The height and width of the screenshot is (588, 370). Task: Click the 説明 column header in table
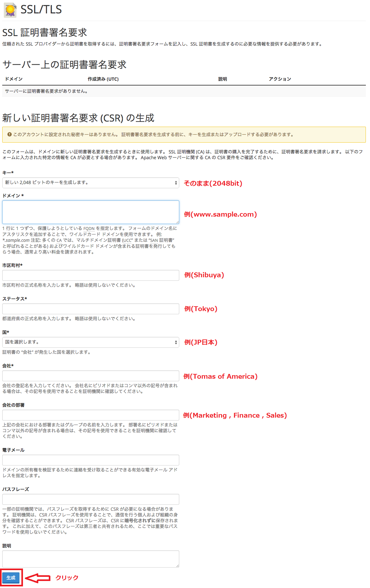pyautogui.click(x=223, y=79)
